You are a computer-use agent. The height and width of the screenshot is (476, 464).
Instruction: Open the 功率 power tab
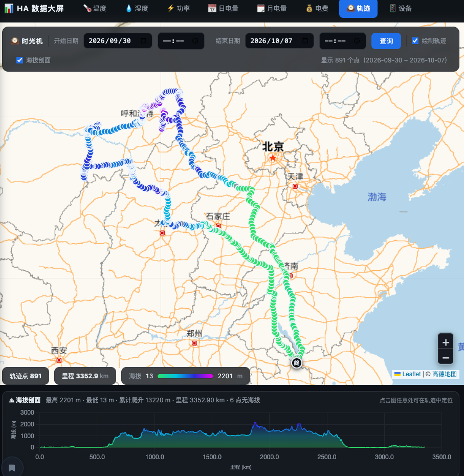179,9
